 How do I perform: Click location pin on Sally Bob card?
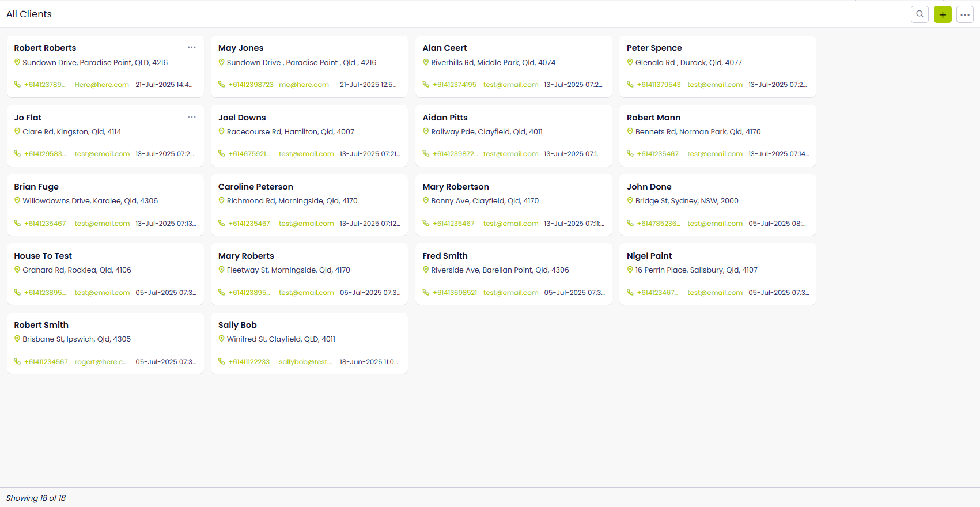tap(221, 339)
